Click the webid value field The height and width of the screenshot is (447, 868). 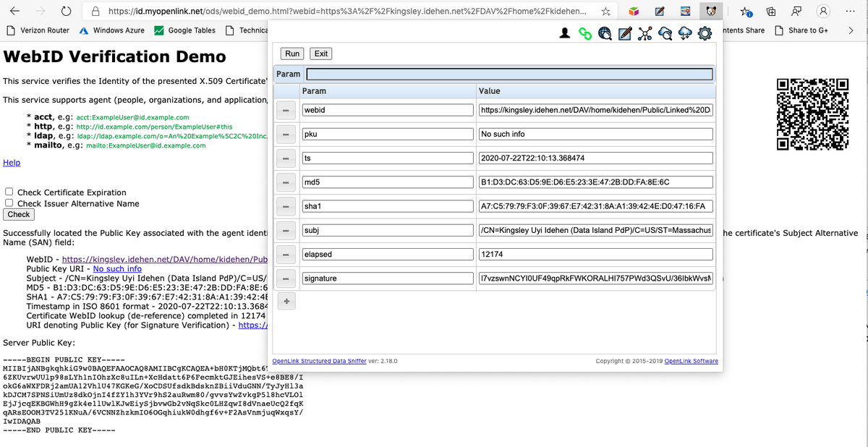click(595, 111)
